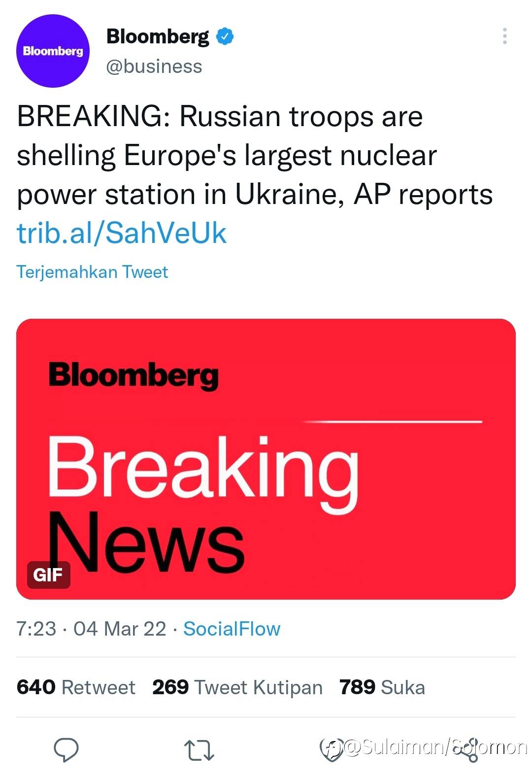Open the trib.al/SahVeUk link
The height and width of the screenshot is (777, 532).
[x=122, y=233]
